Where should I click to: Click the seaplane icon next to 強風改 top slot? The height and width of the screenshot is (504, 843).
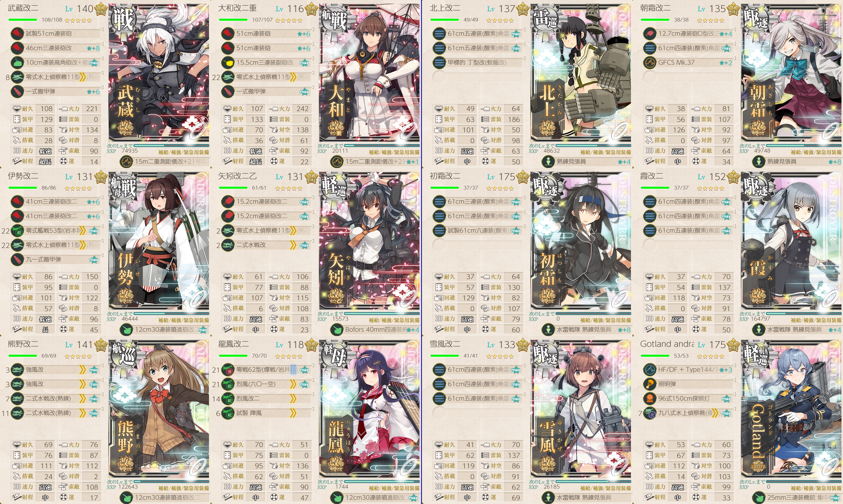(17, 370)
